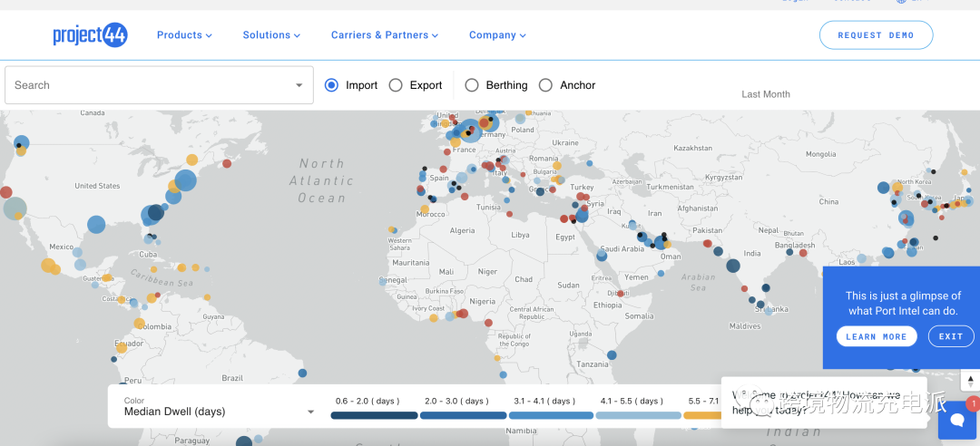Click the map compass reset control

[x=970, y=382]
